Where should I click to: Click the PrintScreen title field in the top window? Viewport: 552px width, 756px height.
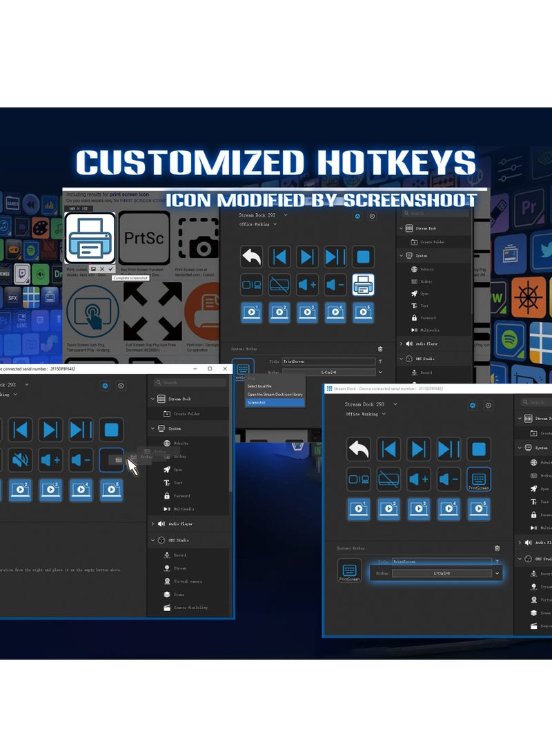click(x=328, y=361)
